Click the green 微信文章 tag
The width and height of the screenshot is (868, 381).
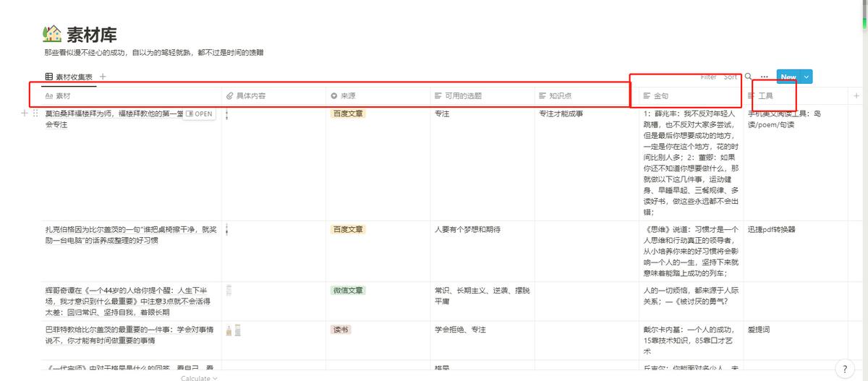click(x=348, y=291)
